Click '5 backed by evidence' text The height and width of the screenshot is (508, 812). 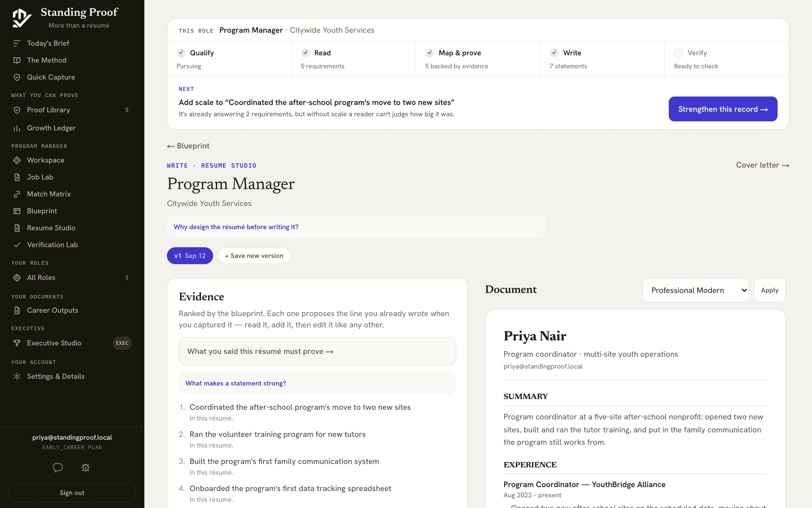point(456,66)
